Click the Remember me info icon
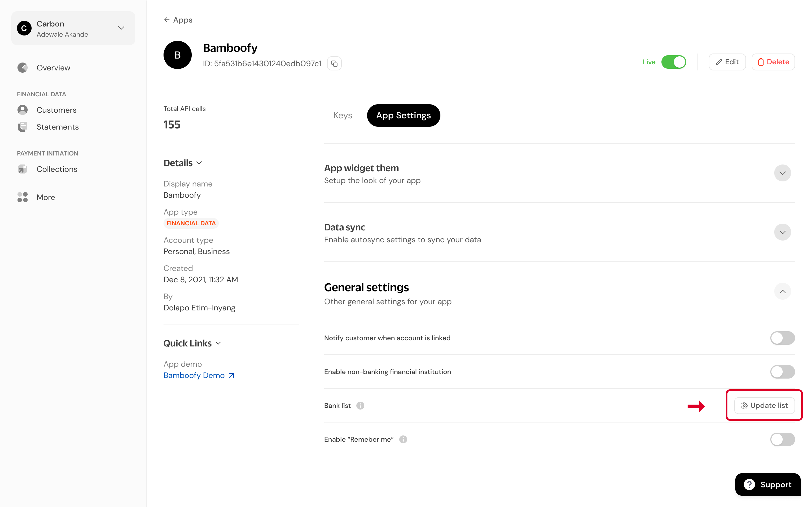 click(x=403, y=439)
